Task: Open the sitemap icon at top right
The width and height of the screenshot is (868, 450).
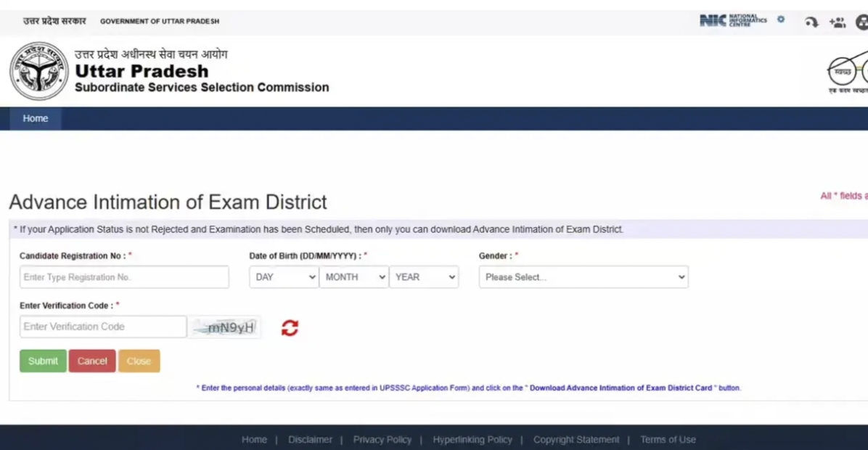Action: click(862, 22)
